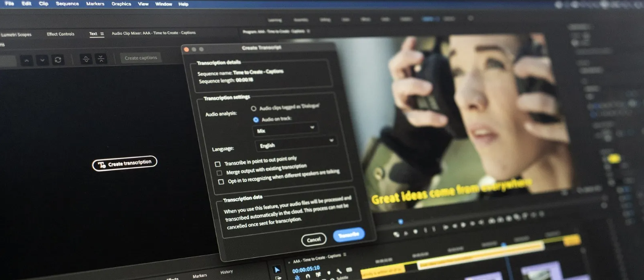Viewport: 644px width, 280px height.
Task: Close the Create Transcript dialog red button
Action: click(186, 49)
